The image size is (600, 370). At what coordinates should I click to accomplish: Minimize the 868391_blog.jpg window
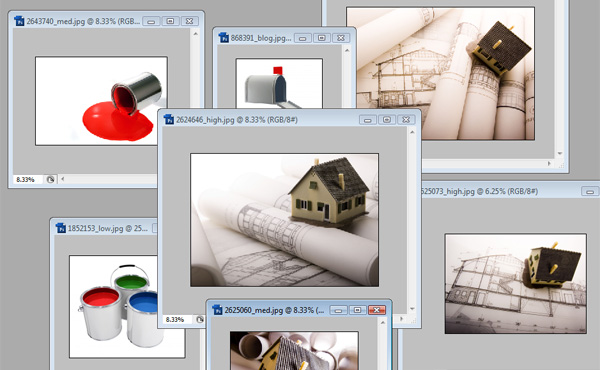(303, 38)
